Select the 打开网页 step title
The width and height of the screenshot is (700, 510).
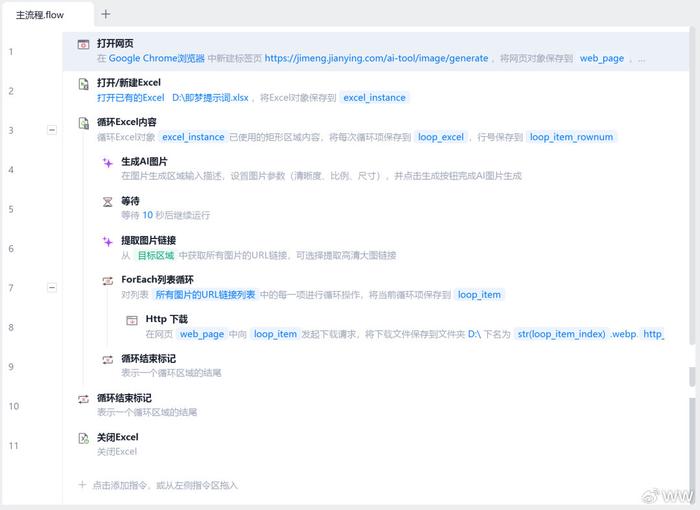click(115, 43)
